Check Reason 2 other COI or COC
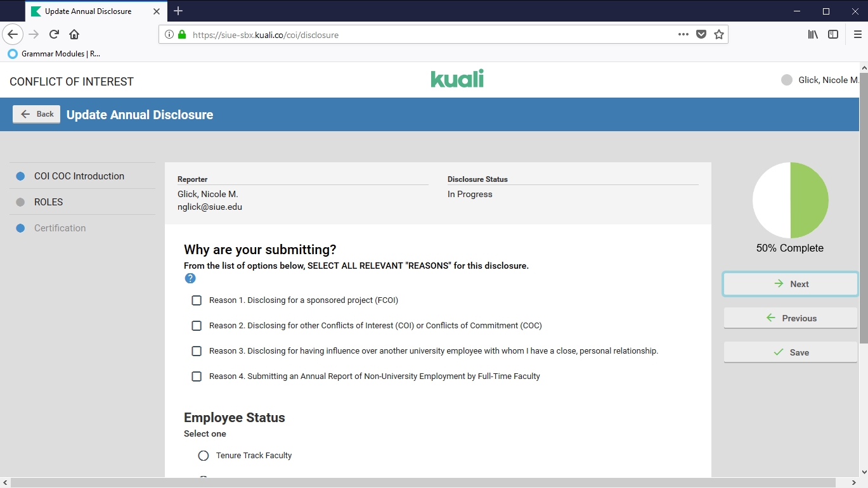Screen dimensions: 868x488 point(197,326)
